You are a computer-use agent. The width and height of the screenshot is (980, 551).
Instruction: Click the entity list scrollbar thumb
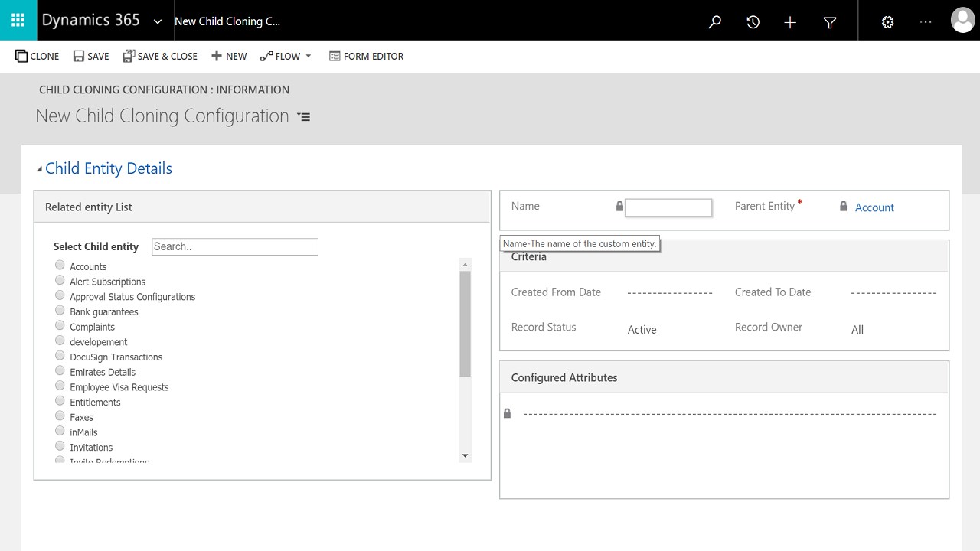pos(465,324)
